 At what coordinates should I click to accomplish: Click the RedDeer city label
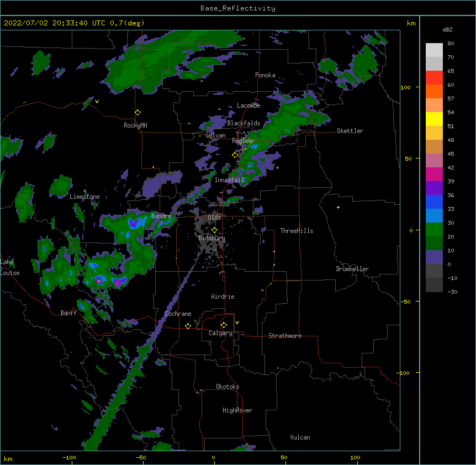pyautogui.click(x=244, y=141)
